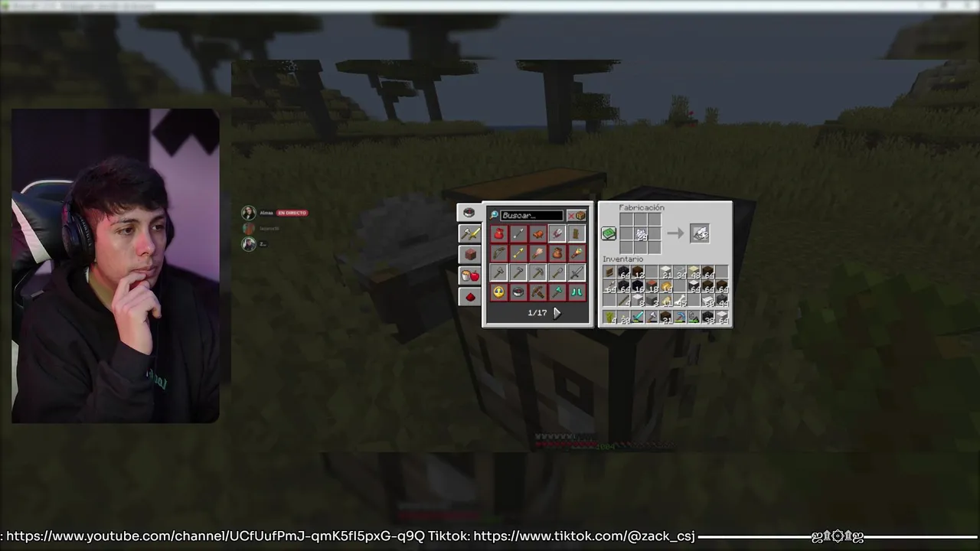Pick up the gray stone stack of 3
Viewport: 980px width, 551px height.
[652, 299]
